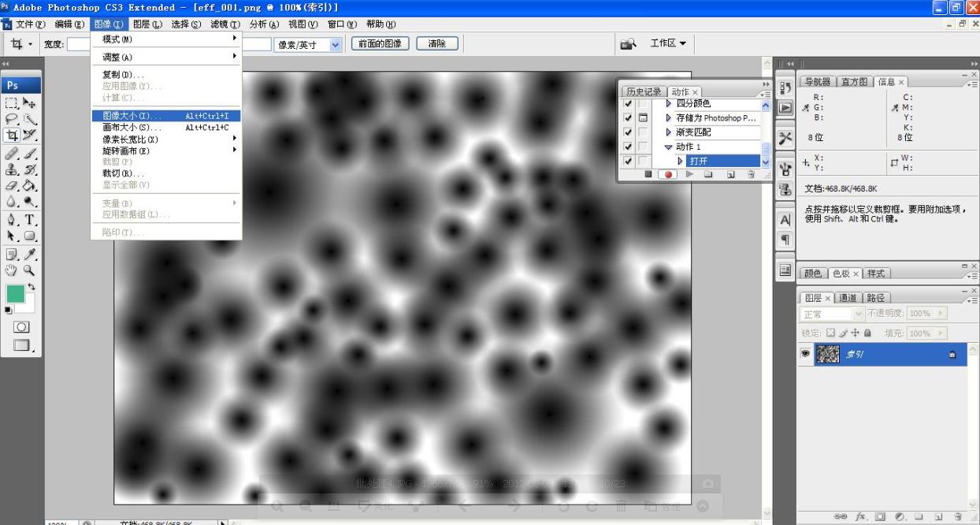Select the Crop tool
The width and height of the screenshot is (980, 525).
click(x=12, y=136)
